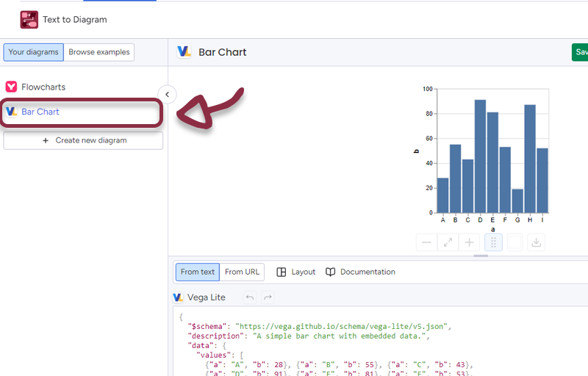Create a new diagram
Image resolution: width=588 pixels, height=376 pixels.
[x=83, y=140]
